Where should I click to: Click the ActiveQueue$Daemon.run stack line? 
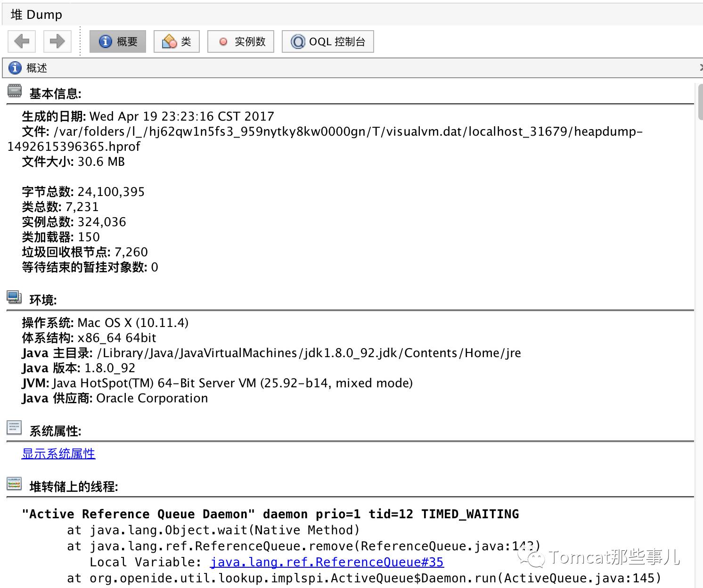364,578
